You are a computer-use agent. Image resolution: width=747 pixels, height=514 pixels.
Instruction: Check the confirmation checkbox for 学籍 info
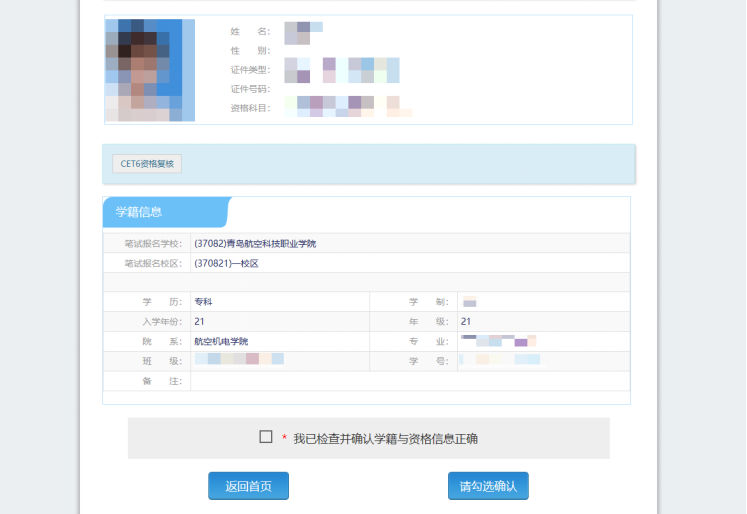coord(266,437)
